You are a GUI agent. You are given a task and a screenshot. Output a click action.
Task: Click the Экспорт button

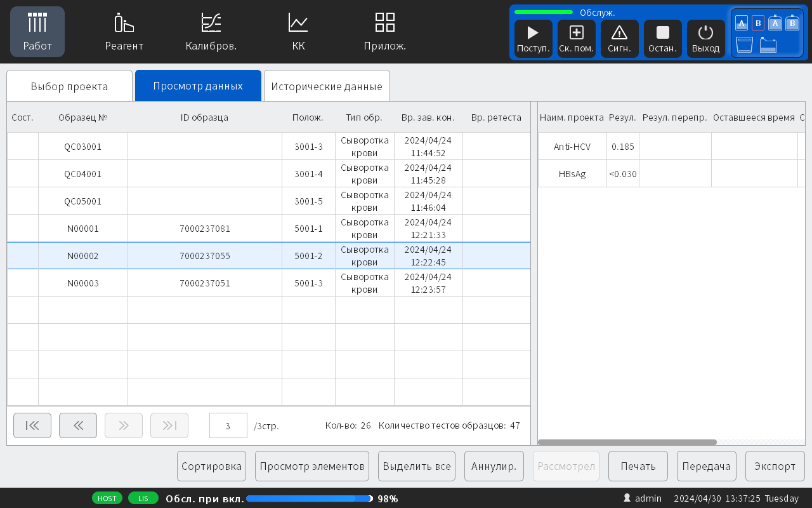(x=775, y=466)
